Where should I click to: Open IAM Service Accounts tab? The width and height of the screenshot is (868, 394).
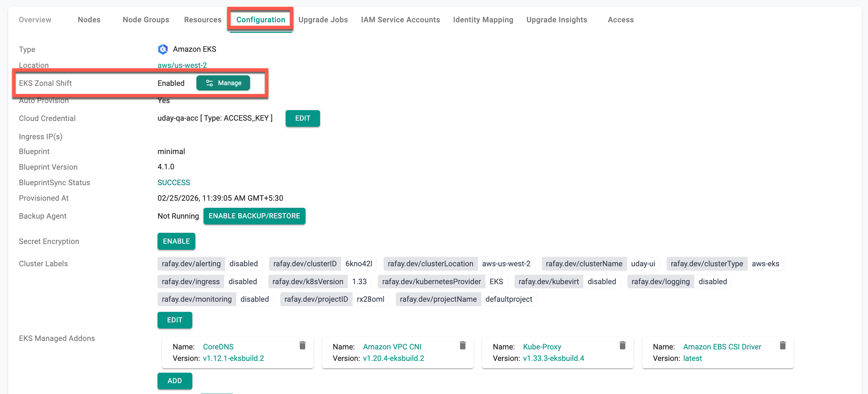400,20
